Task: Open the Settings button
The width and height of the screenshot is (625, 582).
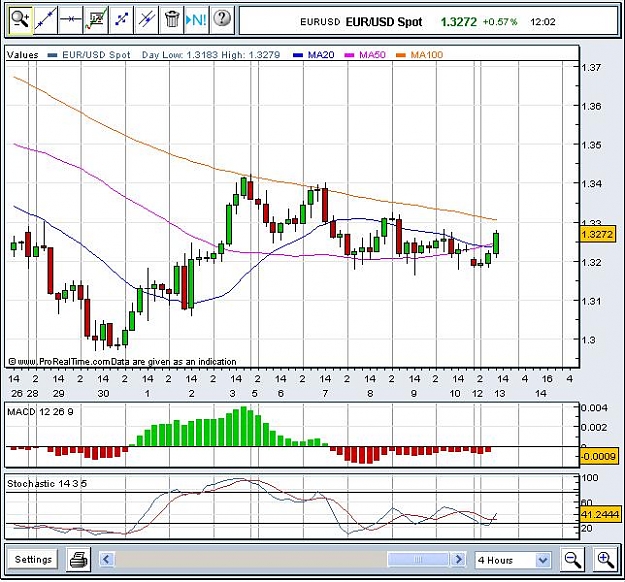Action: click(x=33, y=560)
